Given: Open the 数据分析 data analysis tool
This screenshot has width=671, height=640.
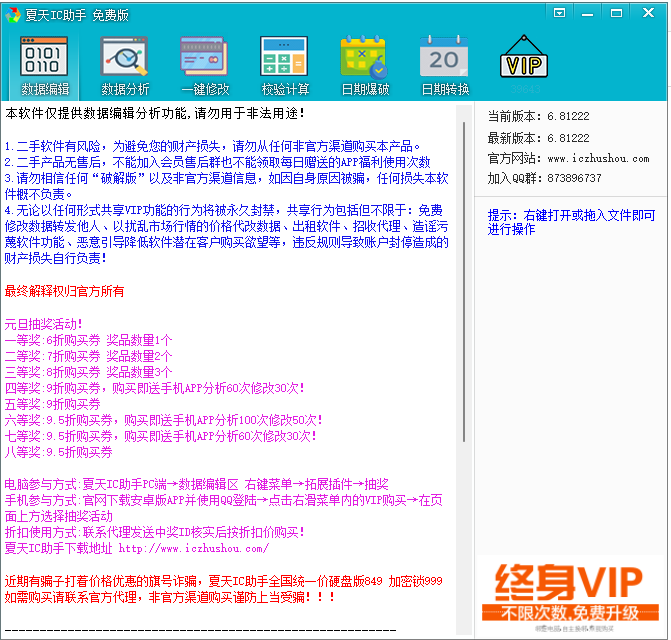Looking at the screenshot, I should [x=125, y=66].
